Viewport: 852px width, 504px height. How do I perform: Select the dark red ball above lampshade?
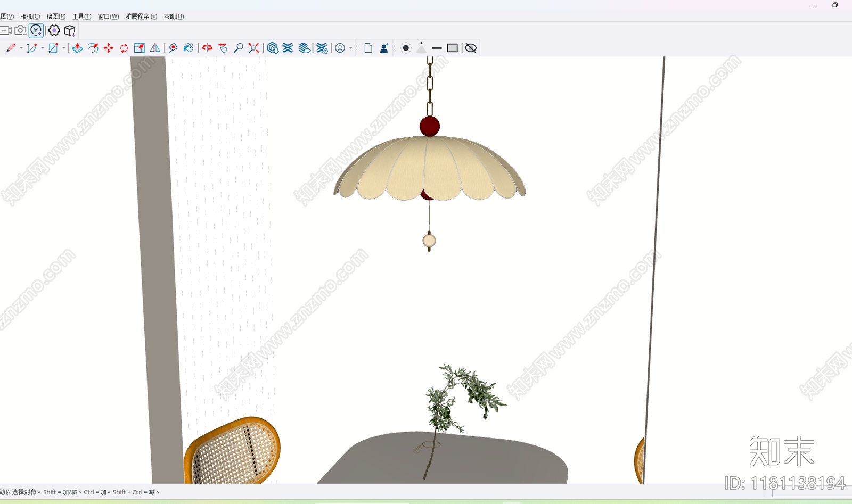[x=430, y=126]
